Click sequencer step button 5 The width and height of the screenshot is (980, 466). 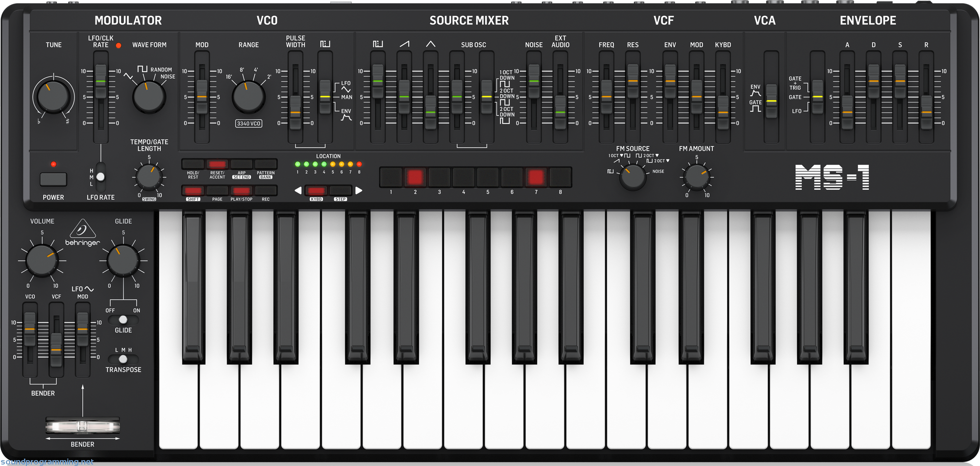coord(488,177)
